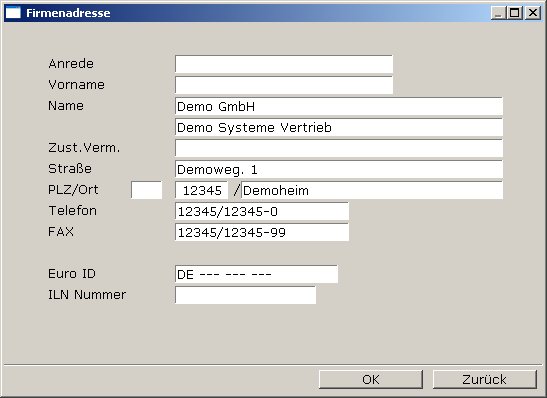547x398 pixels.
Task: Click the Demoheim city field
Action: 372,190
